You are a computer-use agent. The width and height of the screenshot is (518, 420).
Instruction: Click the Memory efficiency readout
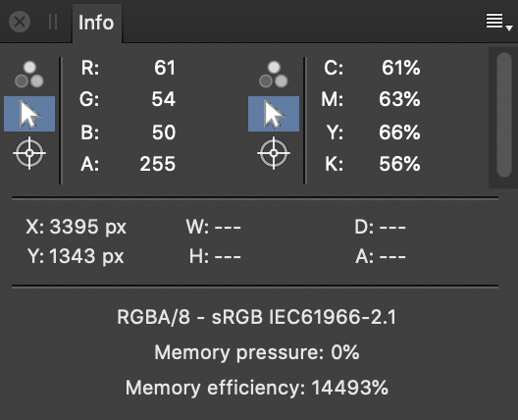[x=257, y=388]
